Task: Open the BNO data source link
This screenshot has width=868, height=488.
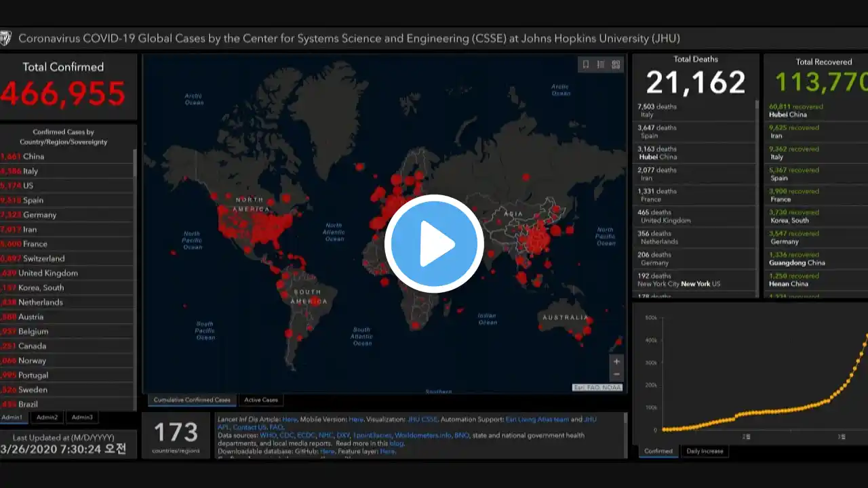Action: (x=462, y=435)
